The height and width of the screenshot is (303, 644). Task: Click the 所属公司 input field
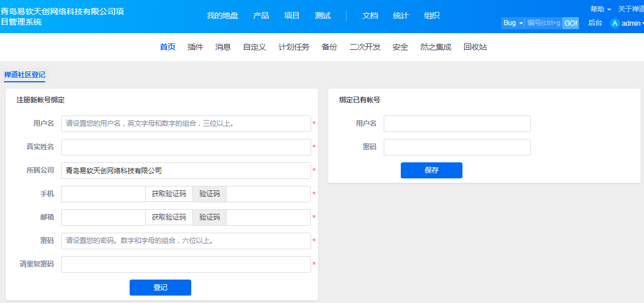[186, 170]
